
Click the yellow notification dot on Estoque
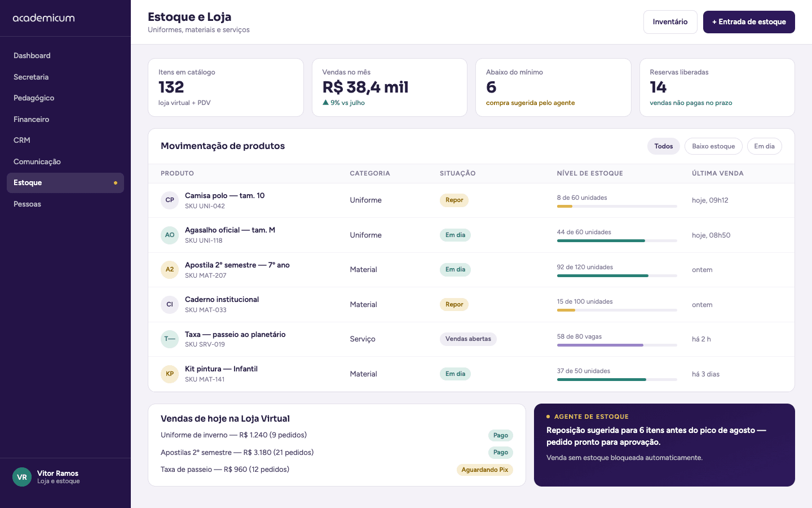coord(116,183)
